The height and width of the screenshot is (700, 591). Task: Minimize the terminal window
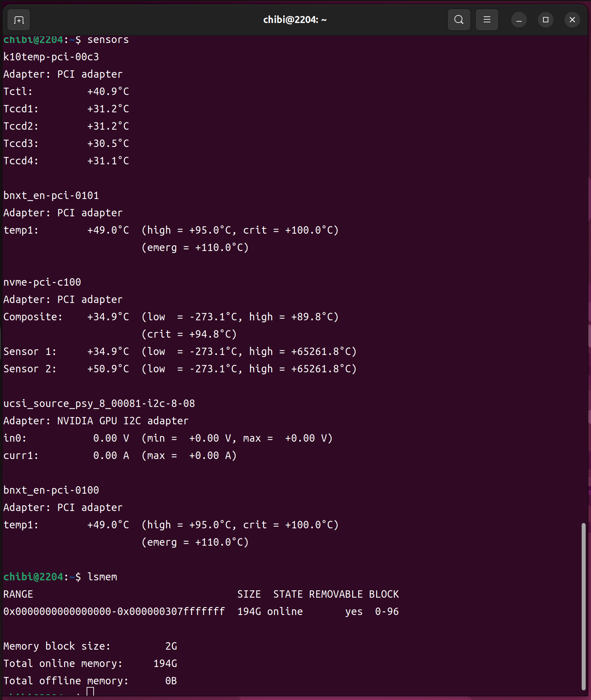(x=519, y=20)
